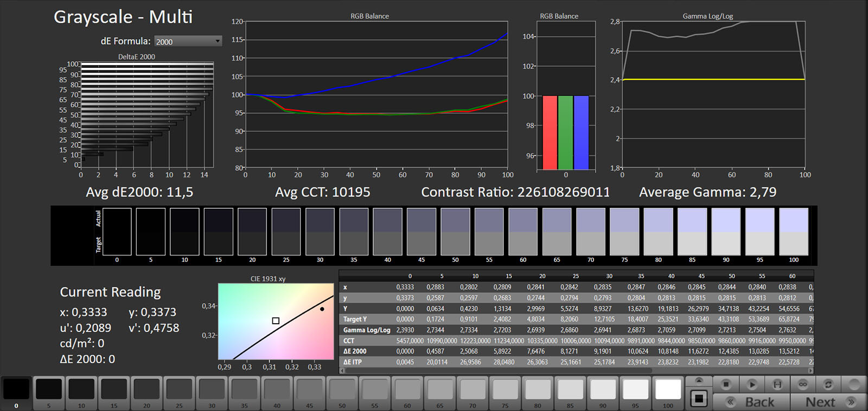Click the 100 percent actual/target comparison swatch
This screenshot has width=868, height=411.
point(794,232)
